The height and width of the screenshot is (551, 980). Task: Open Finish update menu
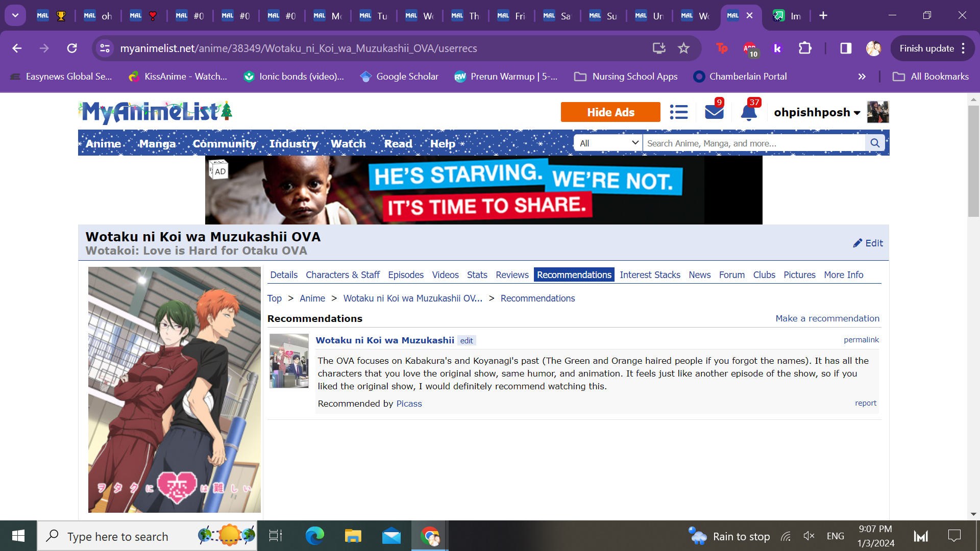click(933, 48)
